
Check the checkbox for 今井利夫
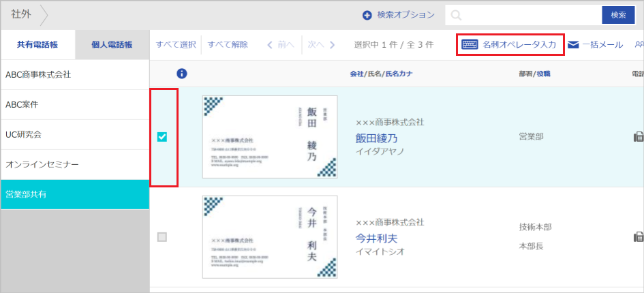click(162, 237)
